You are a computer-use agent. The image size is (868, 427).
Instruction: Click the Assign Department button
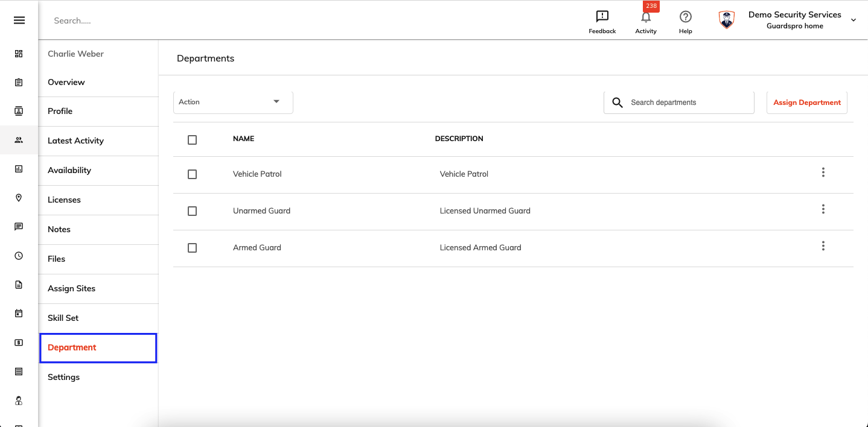807,103
